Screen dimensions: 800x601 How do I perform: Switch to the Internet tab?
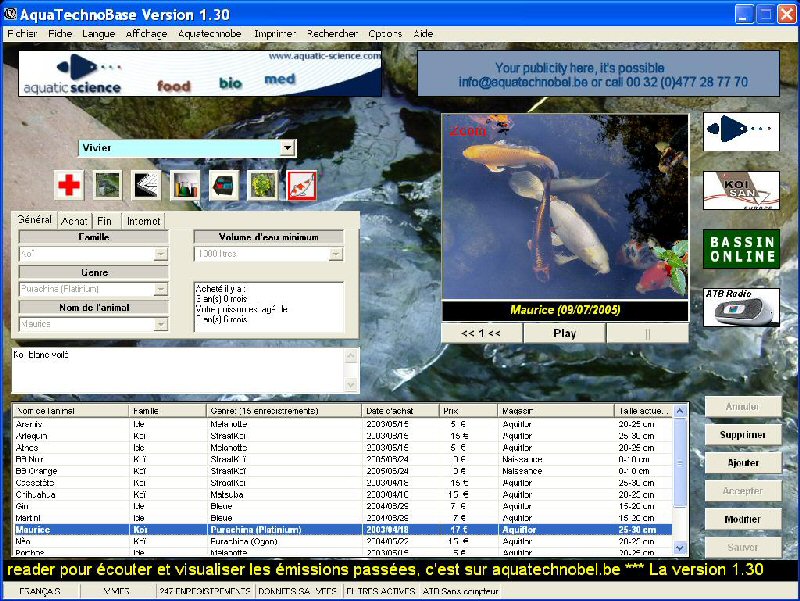pyautogui.click(x=144, y=221)
